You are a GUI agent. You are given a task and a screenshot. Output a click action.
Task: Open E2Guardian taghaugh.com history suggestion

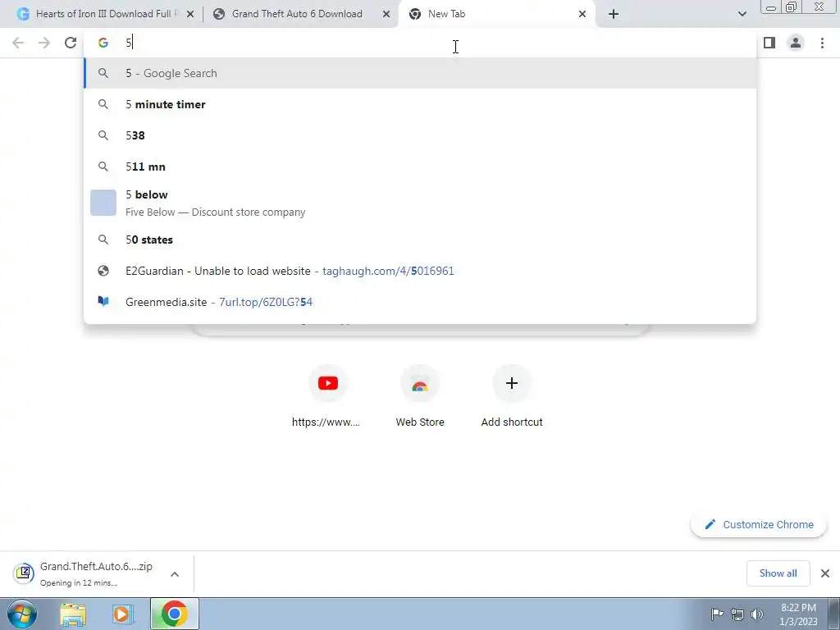[x=420, y=271]
